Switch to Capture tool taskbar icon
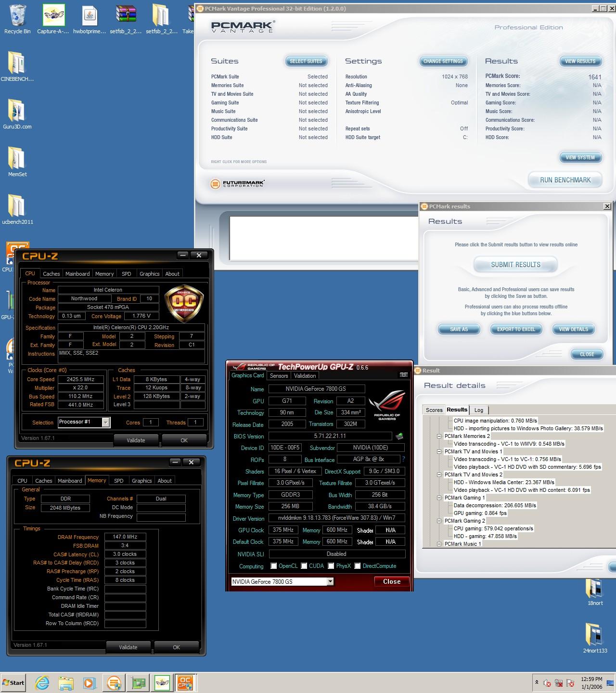 point(162,682)
